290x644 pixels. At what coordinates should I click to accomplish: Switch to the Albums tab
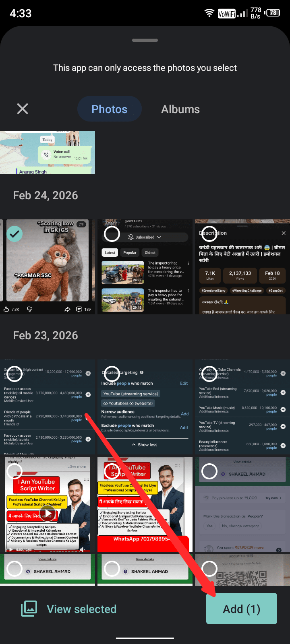point(180,109)
